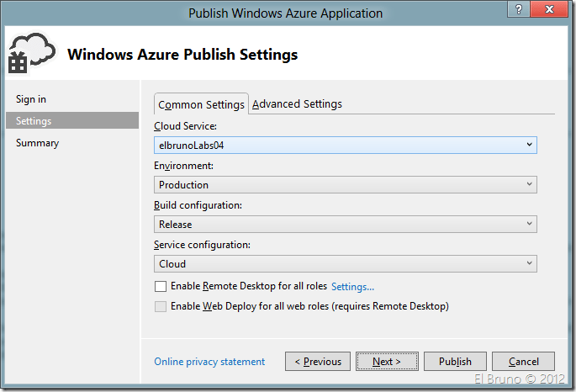
Task: Go to the Sign in step
Action: [x=31, y=99]
